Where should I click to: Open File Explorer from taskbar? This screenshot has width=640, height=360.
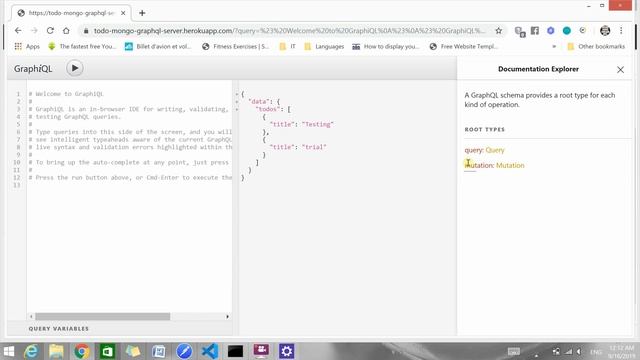point(56,351)
